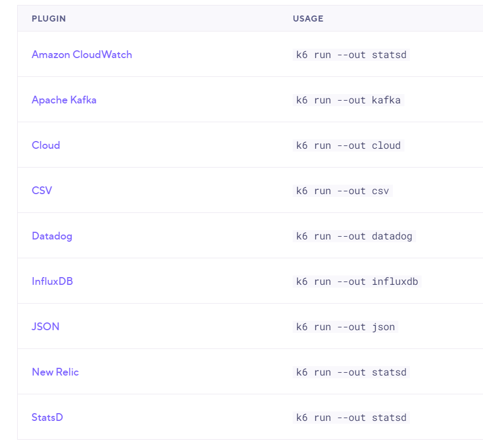Select the 'k6 run --out influxdb' command
Screen dimensions: 483x448
click(x=357, y=282)
